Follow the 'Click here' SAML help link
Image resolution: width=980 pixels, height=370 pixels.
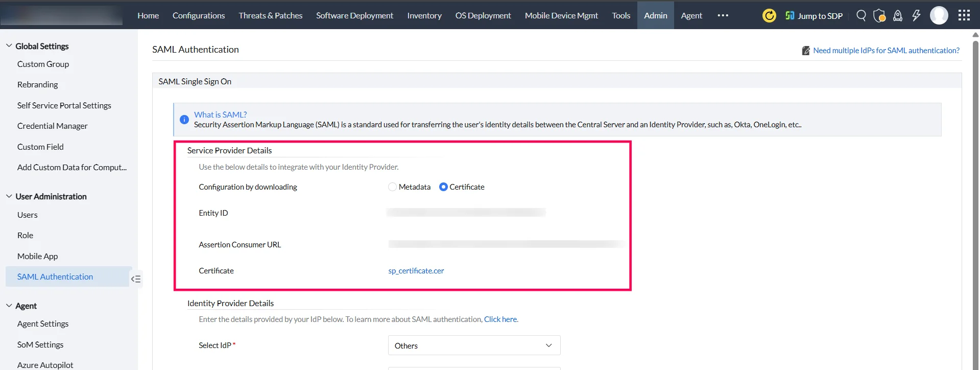coord(500,319)
